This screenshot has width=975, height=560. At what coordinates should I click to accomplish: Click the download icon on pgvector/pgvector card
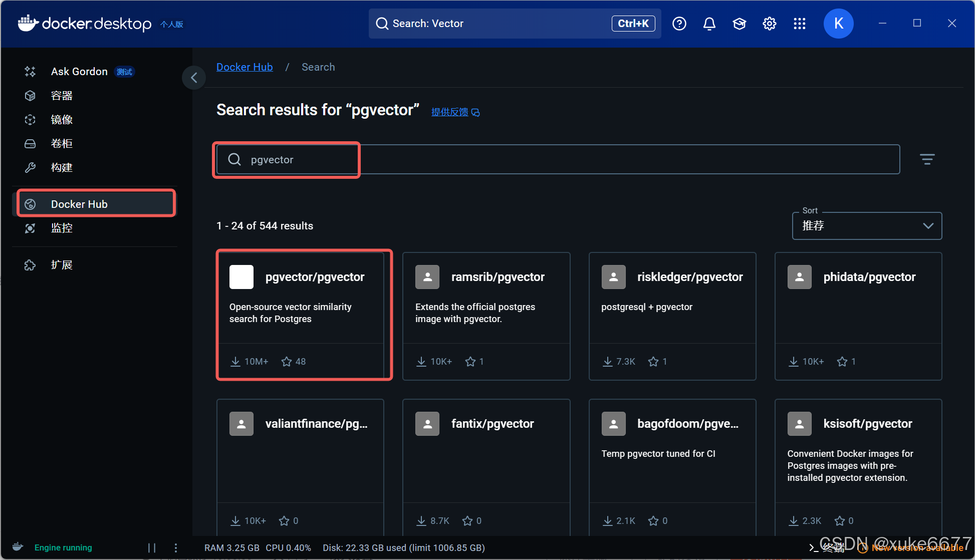pyautogui.click(x=235, y=362)
